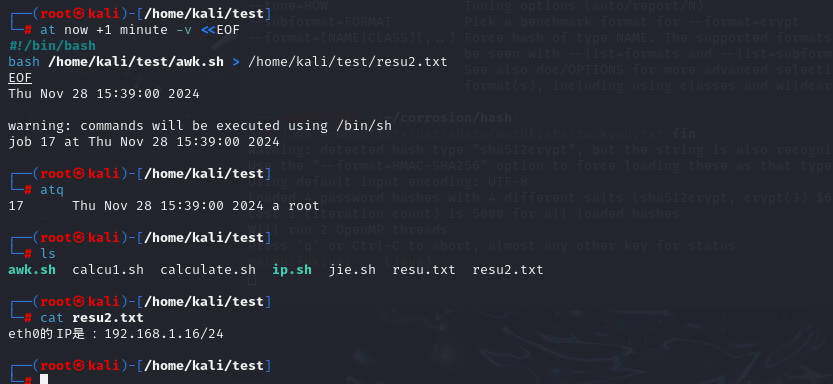Viewport: 833px width, 384px height.
Task: Select the ip.sh file name
Action: click(292, 270)
